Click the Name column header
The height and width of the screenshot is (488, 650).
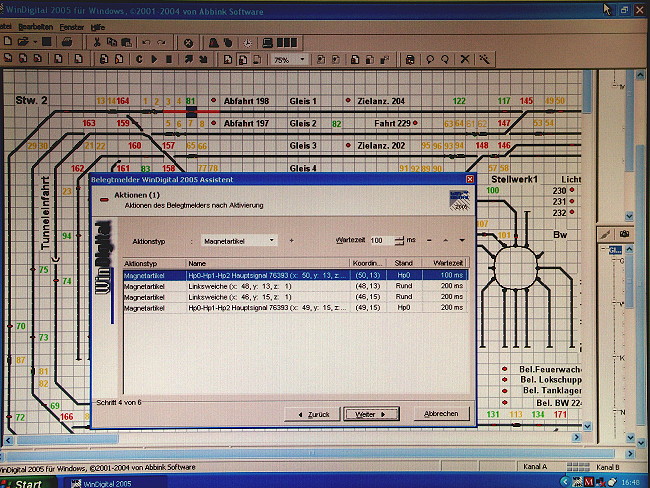267,263
